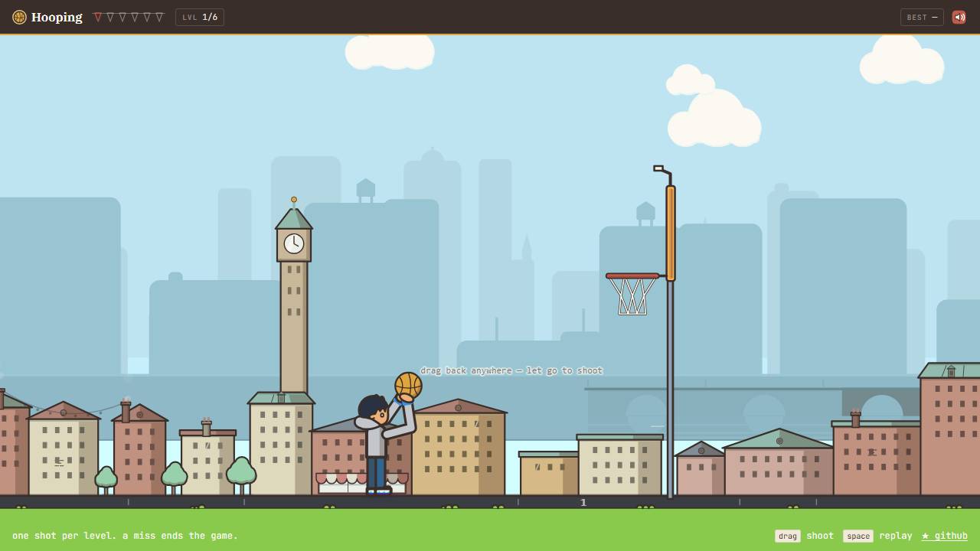Click the hoop's white net
Viewport: 980px width, 551px height.
632,297
